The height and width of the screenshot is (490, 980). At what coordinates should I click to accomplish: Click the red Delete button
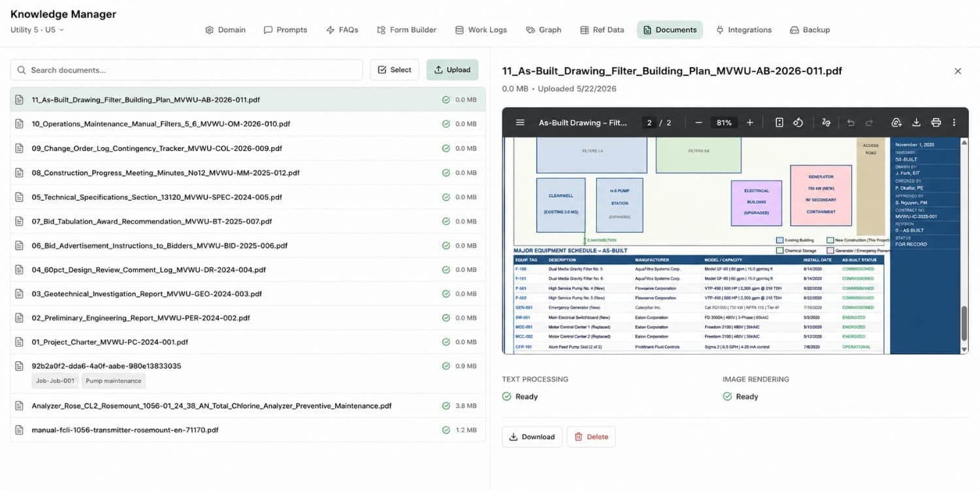(x=591, y=436)
